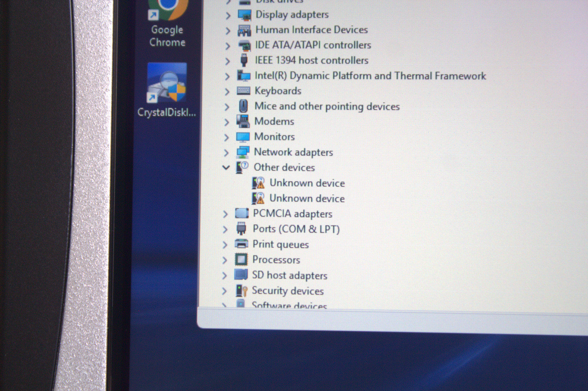This screenshot has width=588, height=391.
Task: Click the Monitors category icon
Action: [243, 137]
